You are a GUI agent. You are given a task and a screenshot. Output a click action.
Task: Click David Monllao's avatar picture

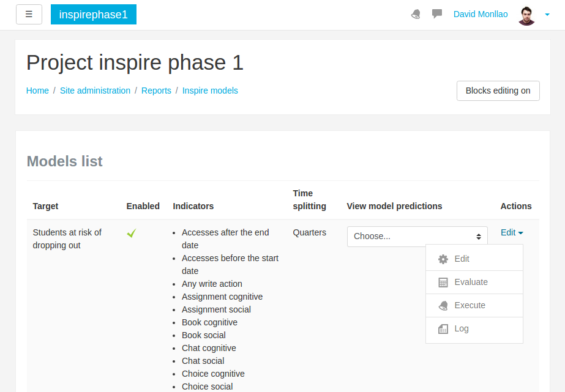(526, 16)
